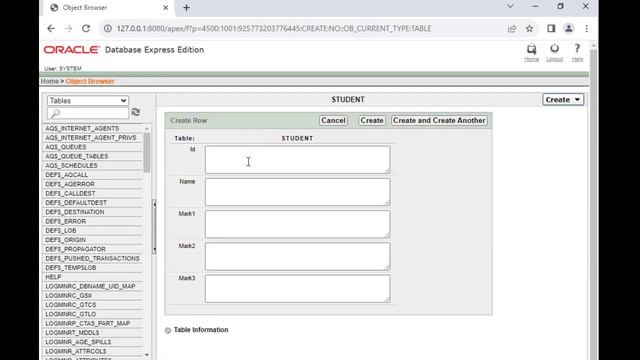The width and height of the screenshot is (640, 360).
Task: Click the table list scrollbar thumb
Action: point(147,152)
